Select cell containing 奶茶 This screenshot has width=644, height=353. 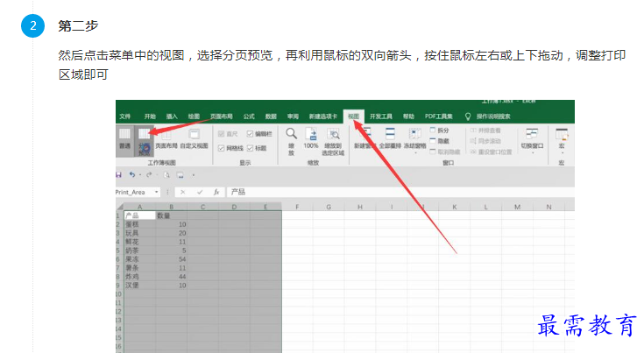(x=140, y=251)
